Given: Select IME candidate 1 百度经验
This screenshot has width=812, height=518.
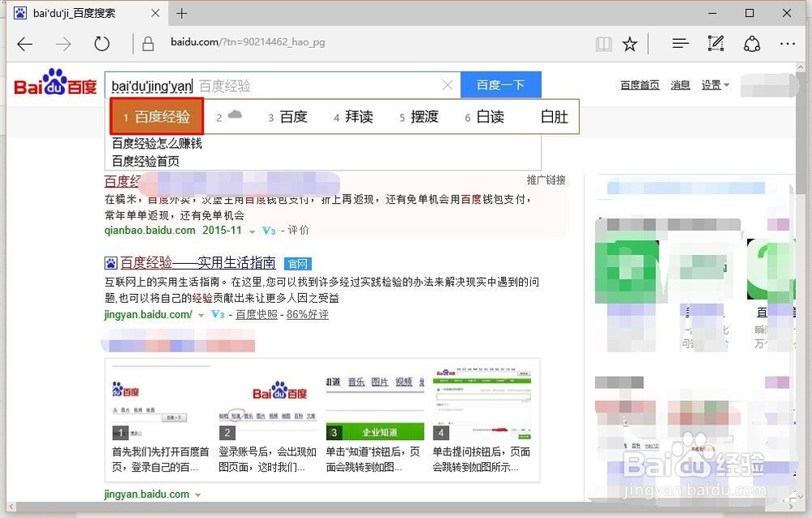Looking at the screenshot, I should click(x=157, y=117).
